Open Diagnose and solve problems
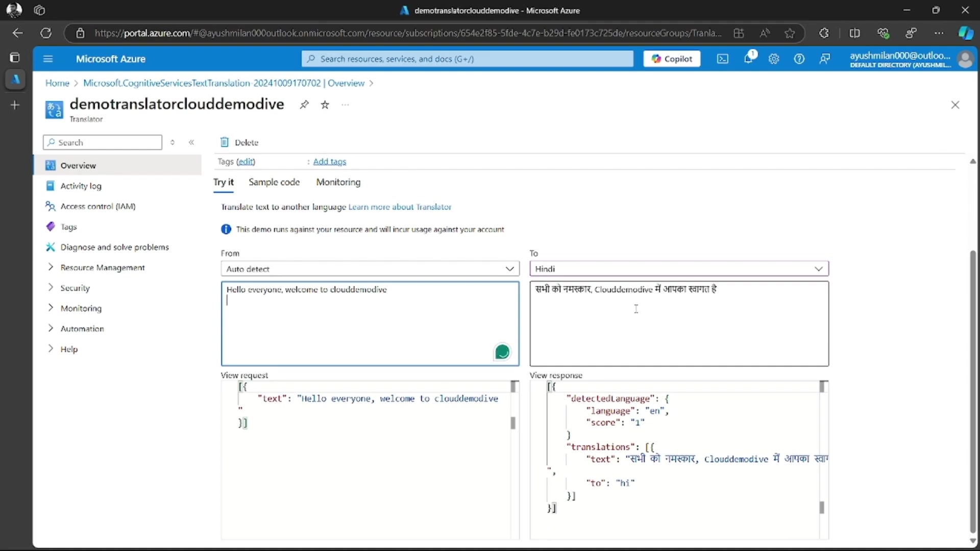 click(x=114, y=247)
